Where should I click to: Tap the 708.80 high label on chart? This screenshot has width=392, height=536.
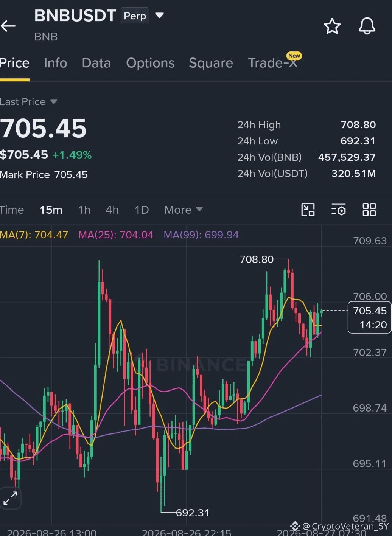(257, 259)
